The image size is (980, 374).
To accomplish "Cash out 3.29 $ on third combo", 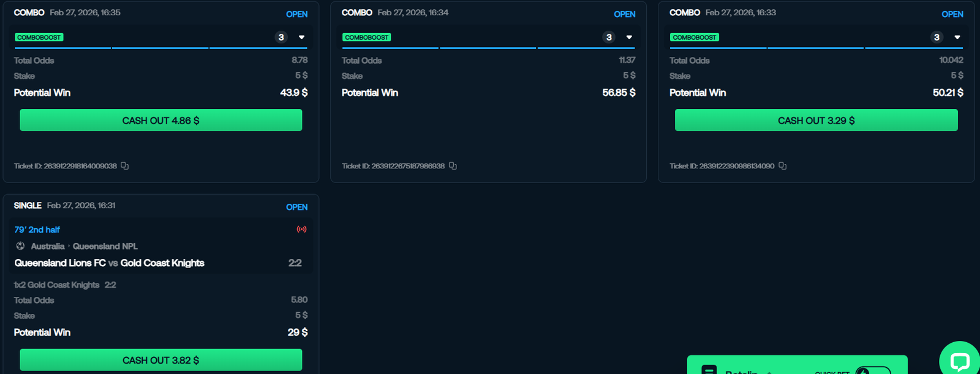I will point(816,121).
